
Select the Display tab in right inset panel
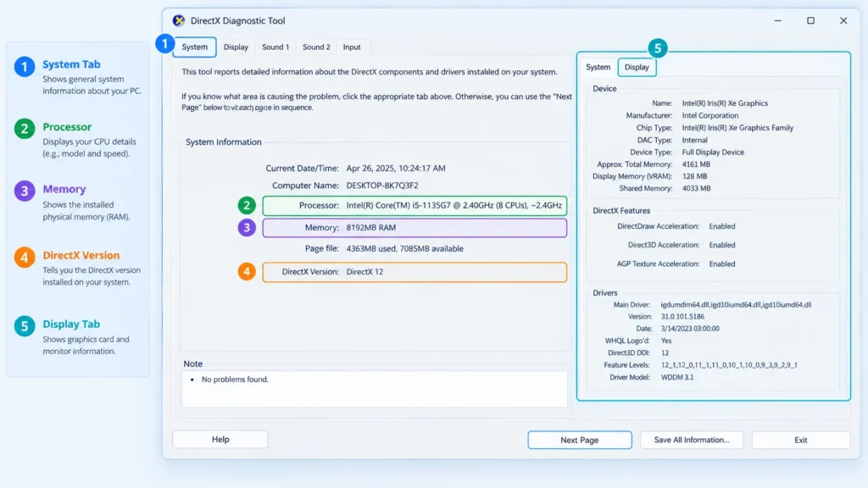click(x=637, y=67)
